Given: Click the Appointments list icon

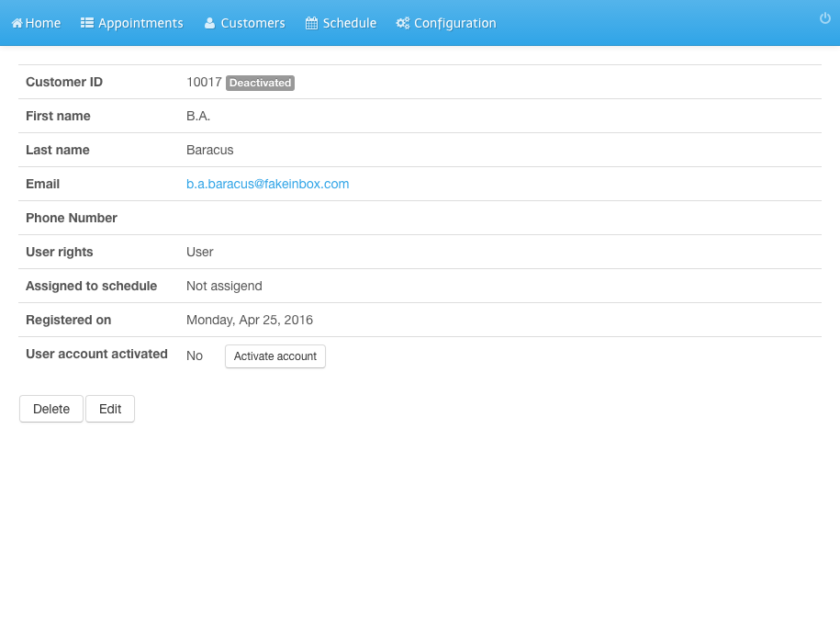Looking at the screenshot, I should click(87, 22).
